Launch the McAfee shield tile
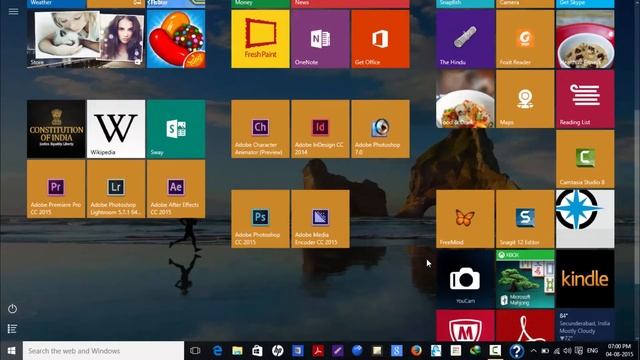Image resolution: width=640 pixels, height=360 pixels. pyautogui.click(x=465, y=326)
